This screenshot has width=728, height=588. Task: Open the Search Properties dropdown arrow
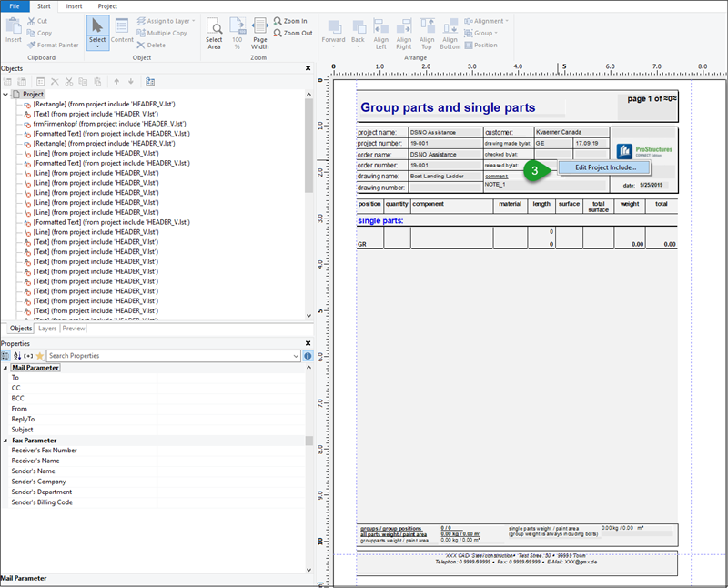point(296,356)
